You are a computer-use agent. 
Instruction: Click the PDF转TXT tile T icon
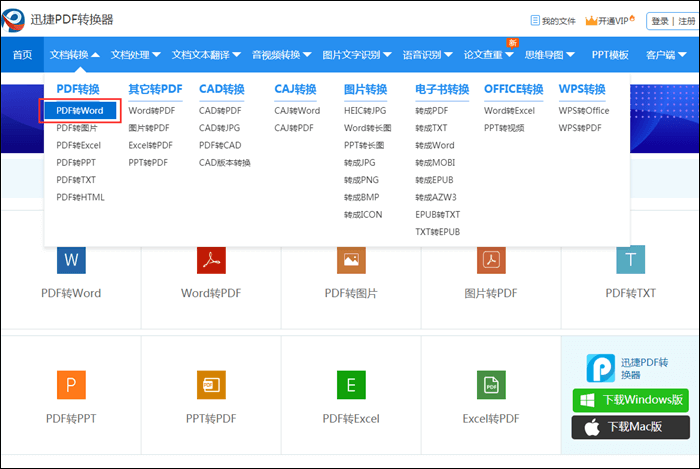630,259
